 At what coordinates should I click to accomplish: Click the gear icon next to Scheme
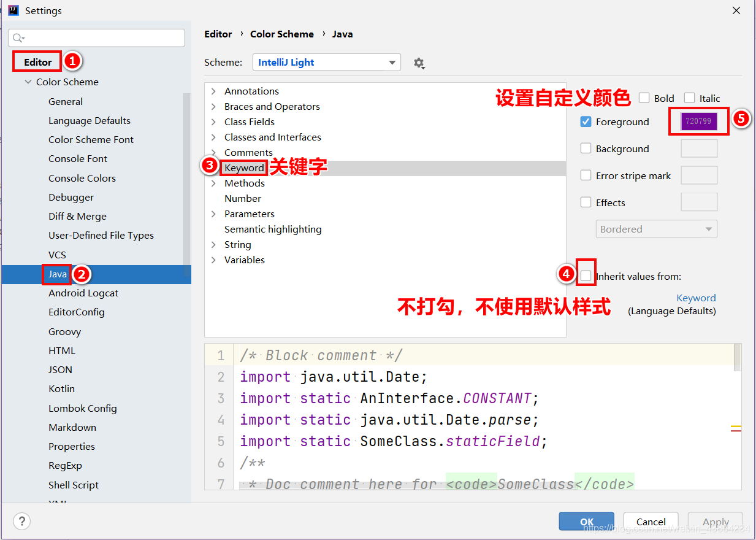[x=419, y=63]
